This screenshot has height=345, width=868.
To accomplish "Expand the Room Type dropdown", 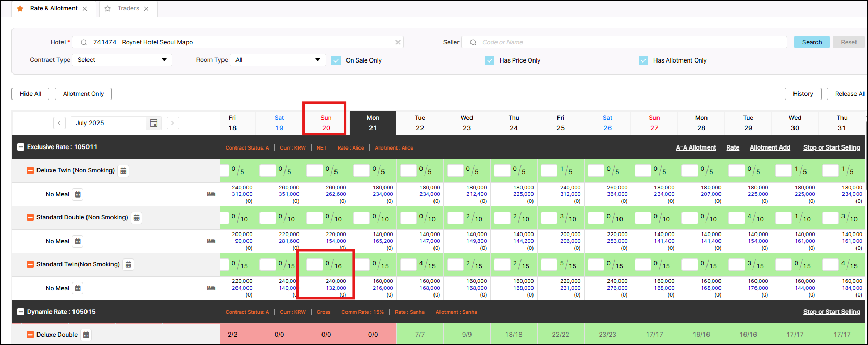I will tap(278, 60).
